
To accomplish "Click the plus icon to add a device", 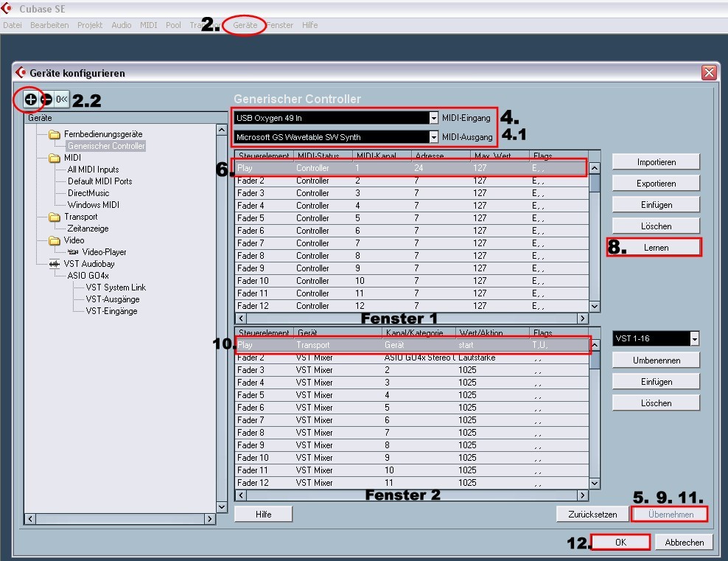I will [31, 99].
